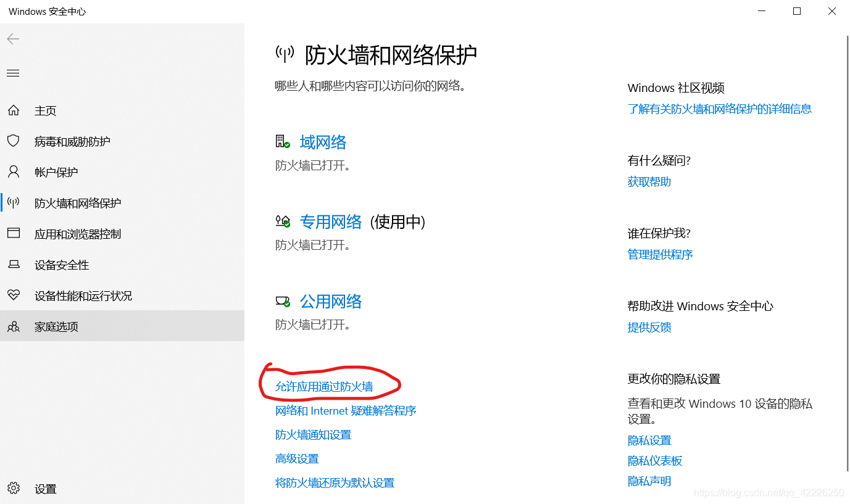Viewport: 850px width, 504px height.
Task: Click the window icon for 应用和浏览器控制
Action: (14, 233)
